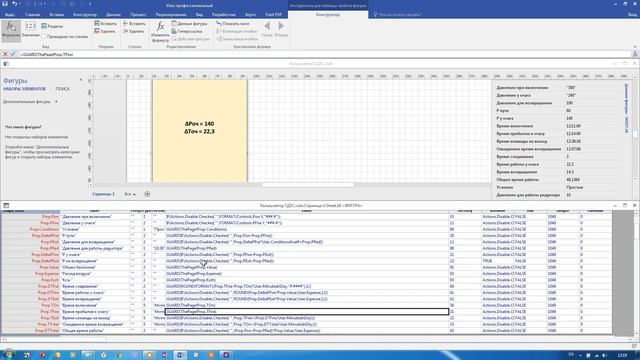Click the vertical Данные фигуры side tab
640x360 pixels.
coord(627,108)
